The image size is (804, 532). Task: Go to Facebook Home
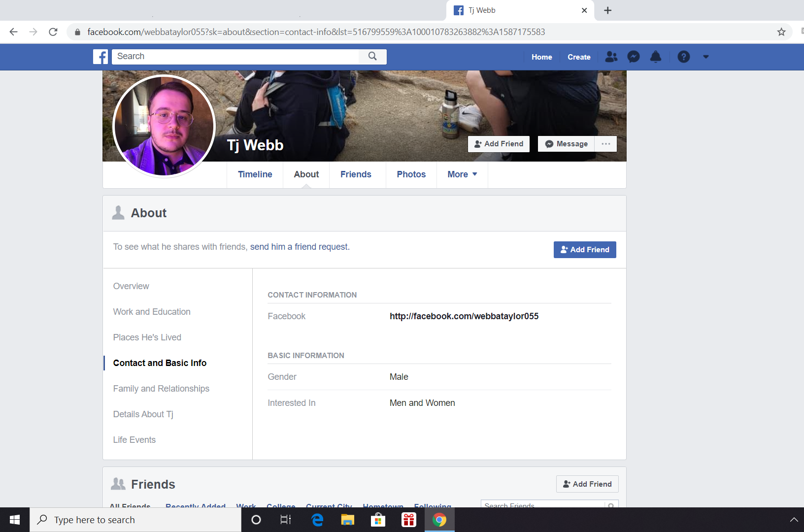[542, 57]
